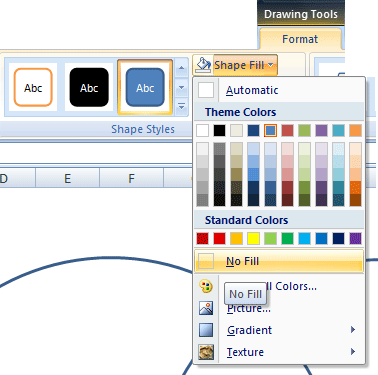Click the Gradient square icon
This screenshot has width=378, height=375.
[x=206, y=330]
